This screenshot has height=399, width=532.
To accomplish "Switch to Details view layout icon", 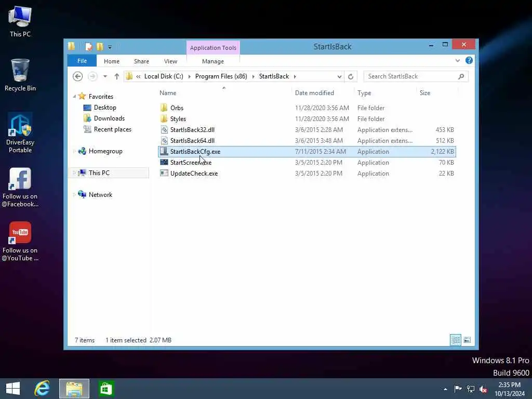I will pos(456,340).
